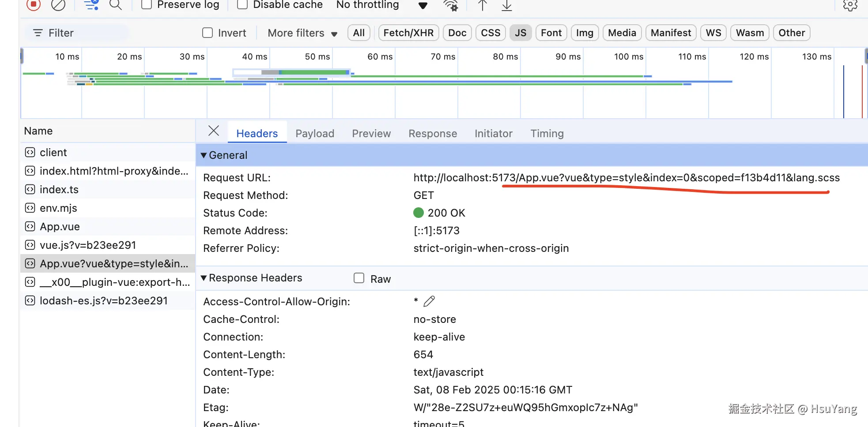Filter by CSS requests
Screen dimensions: 868x427
[491, 33]
